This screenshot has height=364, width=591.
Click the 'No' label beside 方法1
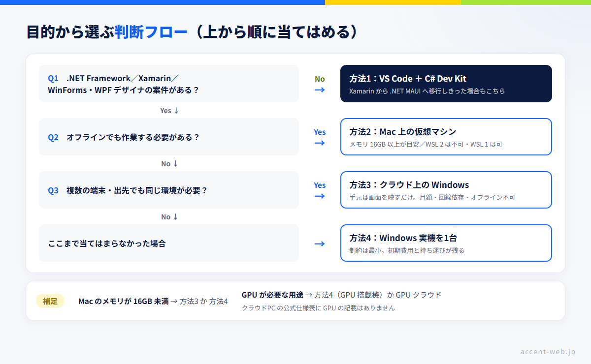pos(320,79)
